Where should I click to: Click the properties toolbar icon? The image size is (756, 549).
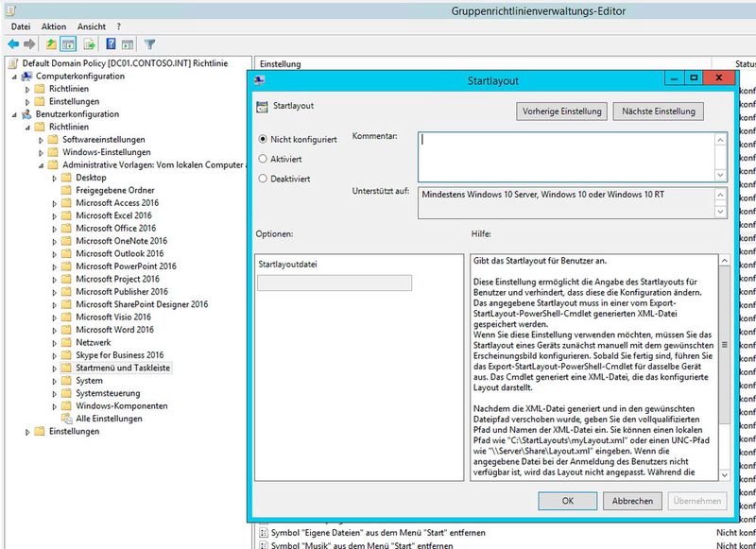pos(126,43)
